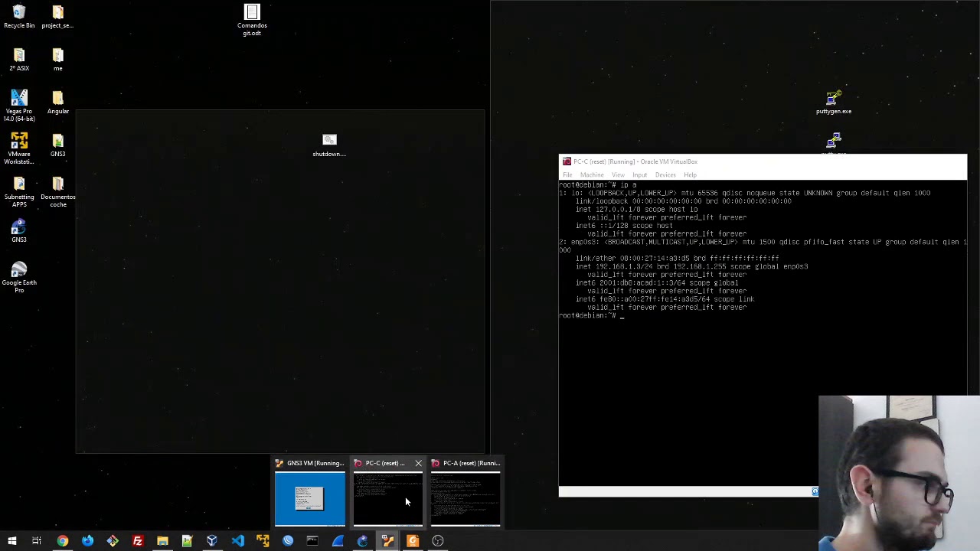Click the 'inet 192.168.1.3/24' terminal line
The image size is (980, 551).
691,266
